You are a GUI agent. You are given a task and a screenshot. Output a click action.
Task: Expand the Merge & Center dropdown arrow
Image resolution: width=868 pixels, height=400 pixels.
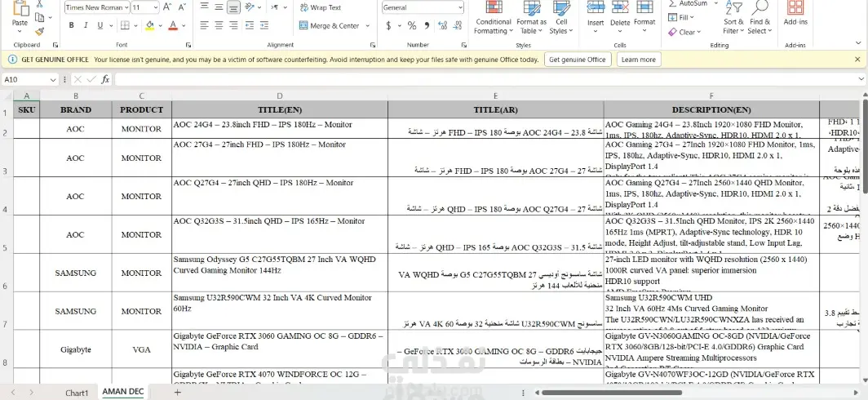[368, 26]
